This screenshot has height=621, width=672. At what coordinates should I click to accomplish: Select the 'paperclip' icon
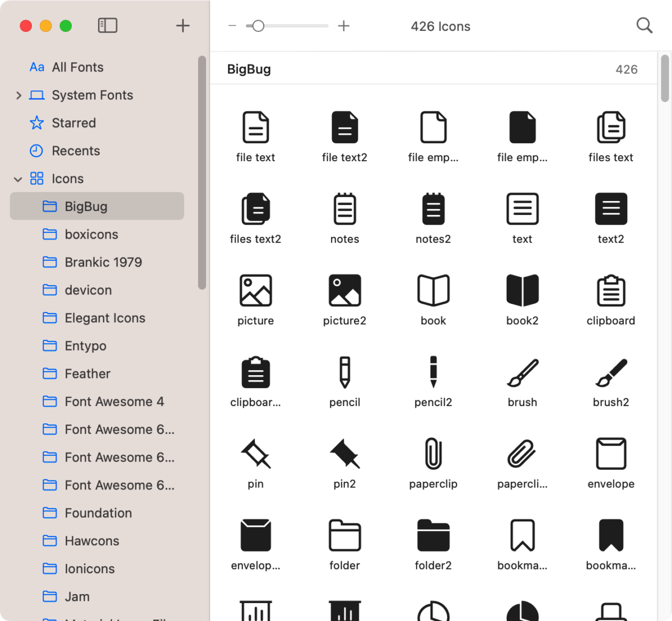433,454
